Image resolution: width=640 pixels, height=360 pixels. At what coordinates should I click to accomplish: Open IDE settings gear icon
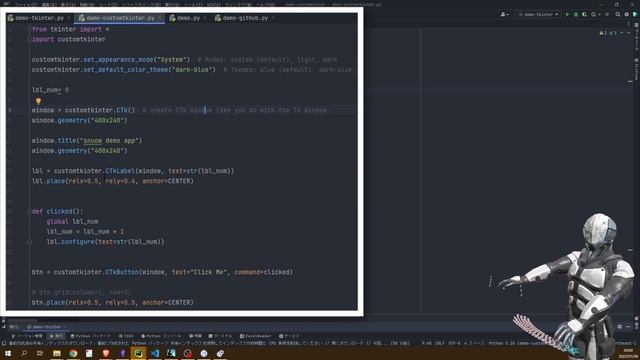627,14
